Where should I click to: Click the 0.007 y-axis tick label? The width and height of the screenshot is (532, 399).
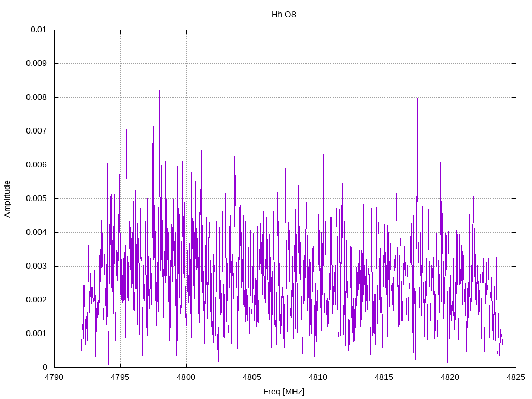tap(36, 131)
